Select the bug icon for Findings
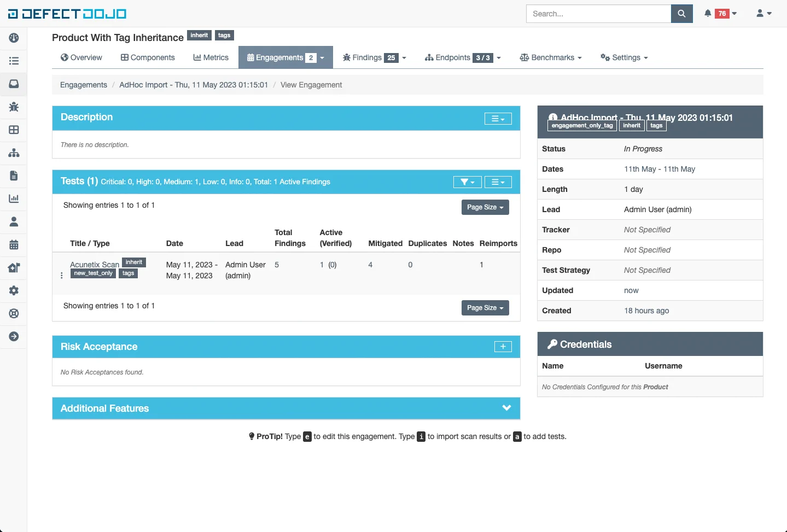787x532 pixels. click(x=14, y=107)
